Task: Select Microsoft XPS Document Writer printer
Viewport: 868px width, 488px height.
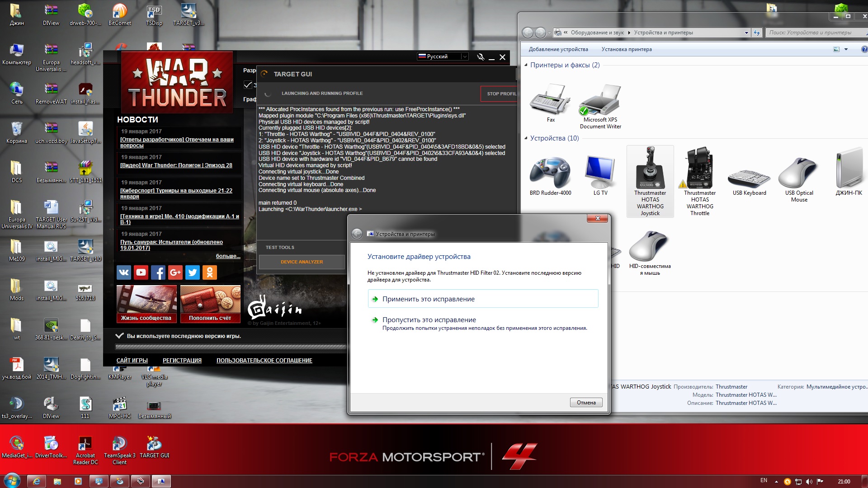Action: pyautogui.click(x=600, y=107)
